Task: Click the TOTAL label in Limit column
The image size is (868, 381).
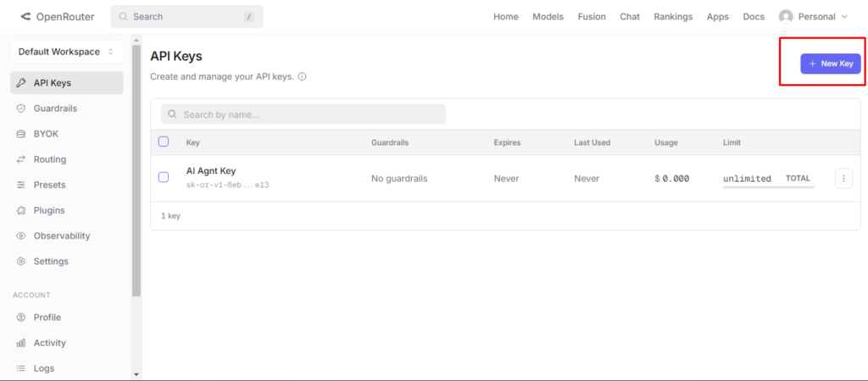Action: (x=798, y=178)
